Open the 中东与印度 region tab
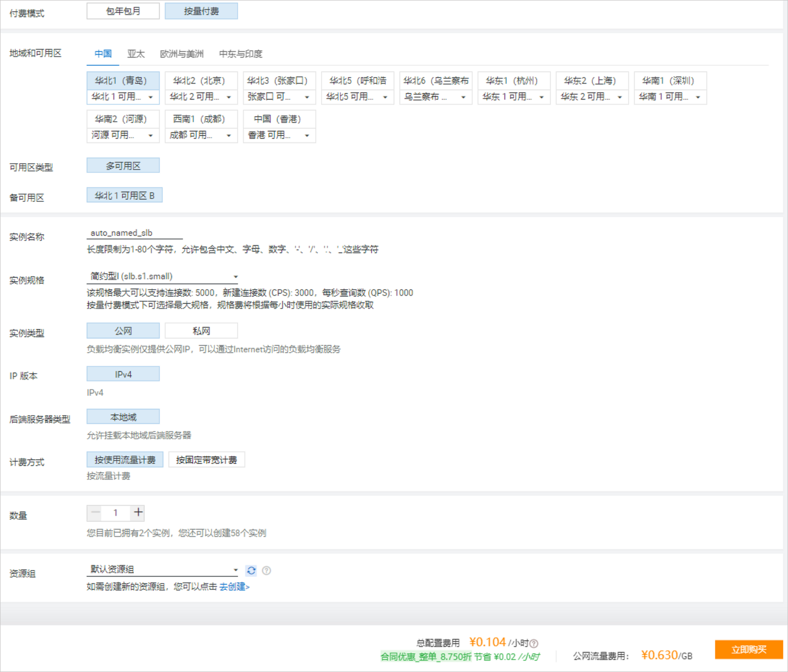The image size is (788, 672). pos(240,54)
